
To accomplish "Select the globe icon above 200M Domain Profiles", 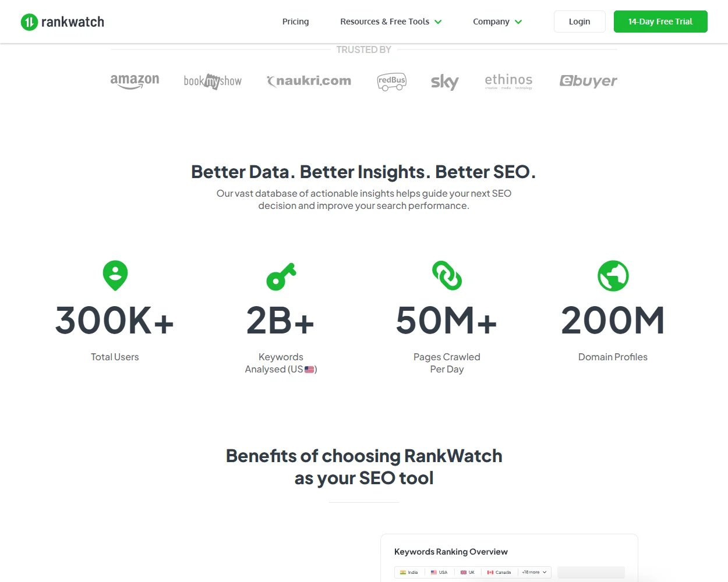I will [x=613, y=275].
